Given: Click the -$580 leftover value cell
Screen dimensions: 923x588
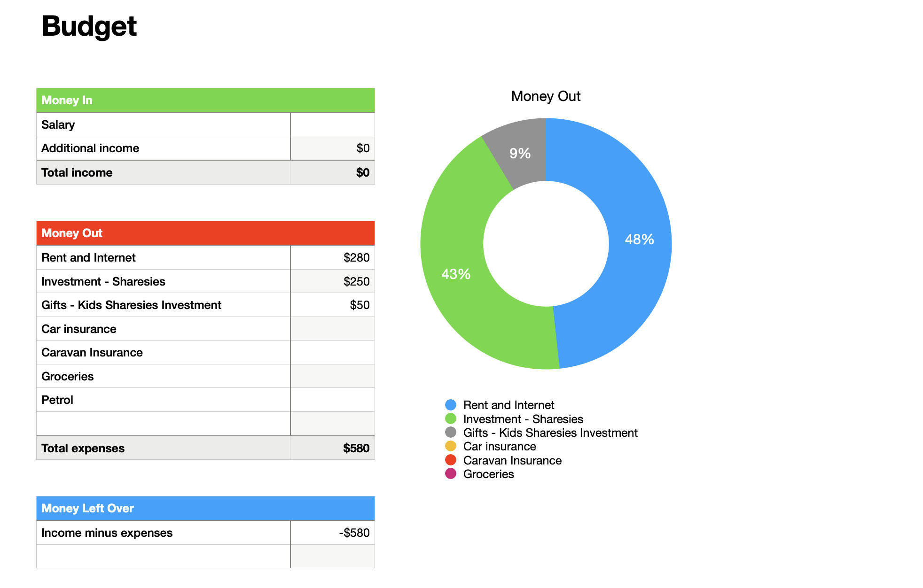Looking at the screenshot, I should pos(332,533).
